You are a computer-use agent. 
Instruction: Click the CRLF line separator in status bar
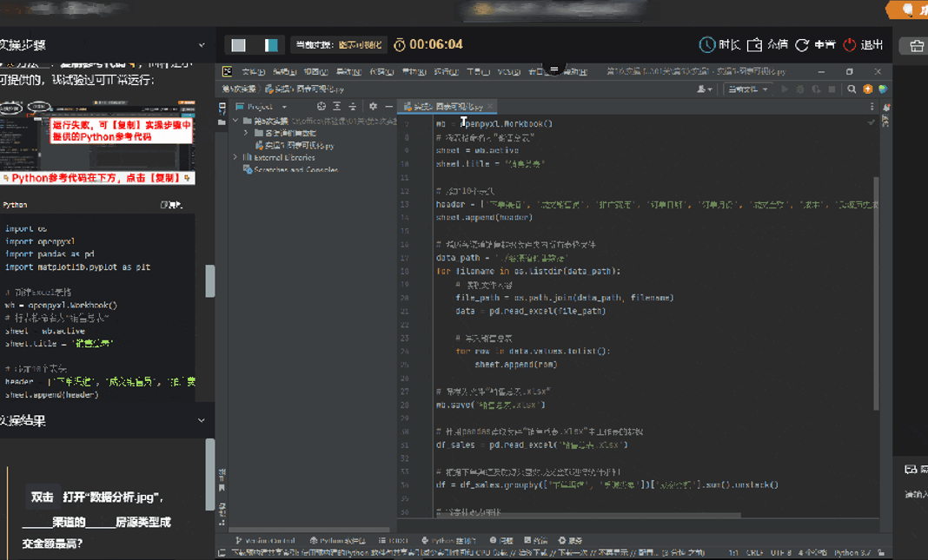[754, 553]
